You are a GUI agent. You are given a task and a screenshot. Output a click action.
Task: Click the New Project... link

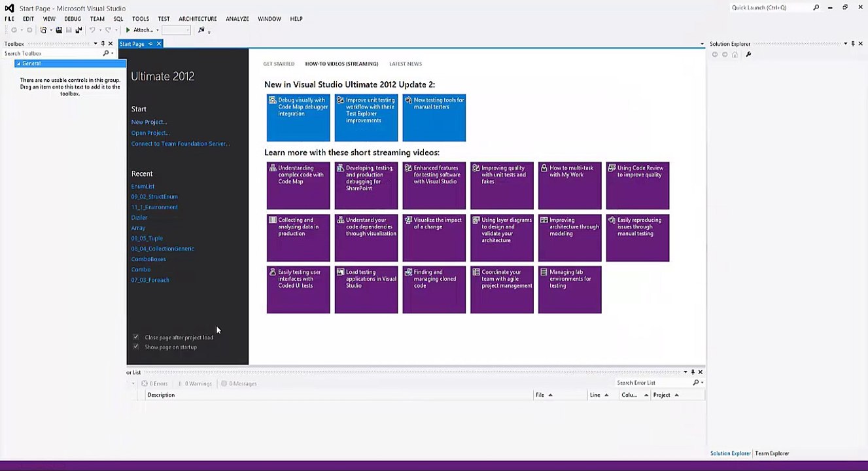(x=149, y=122)
